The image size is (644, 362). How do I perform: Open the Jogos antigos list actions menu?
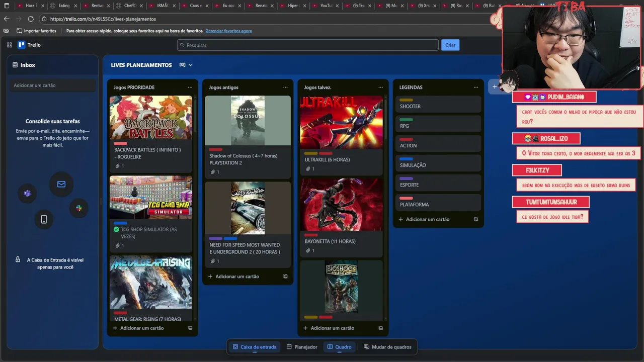(285, 87)
